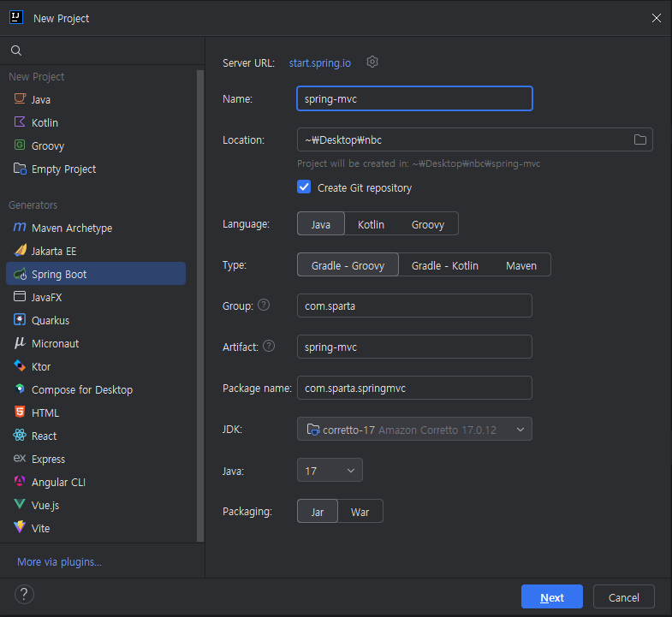
Task: Click the Ktor logo icon
Action: click(x=20, y=366)
